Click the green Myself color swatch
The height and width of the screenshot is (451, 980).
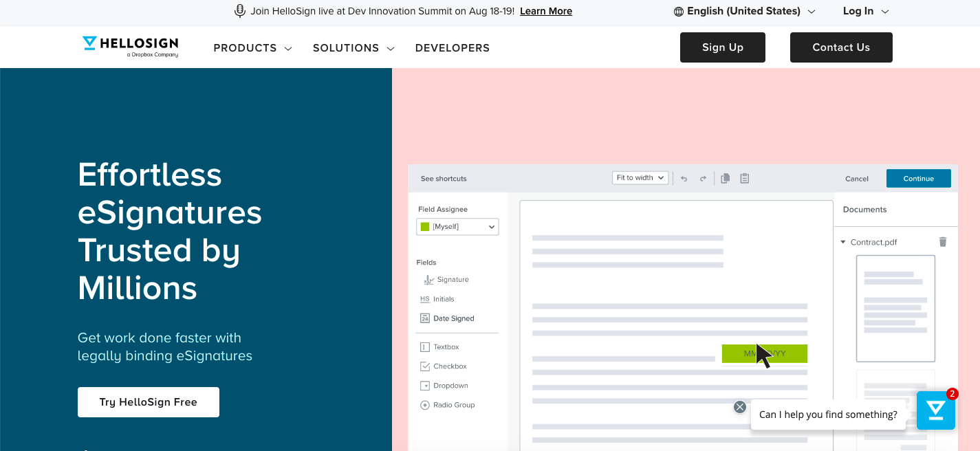pyautogui.click(x=425, y=227)
